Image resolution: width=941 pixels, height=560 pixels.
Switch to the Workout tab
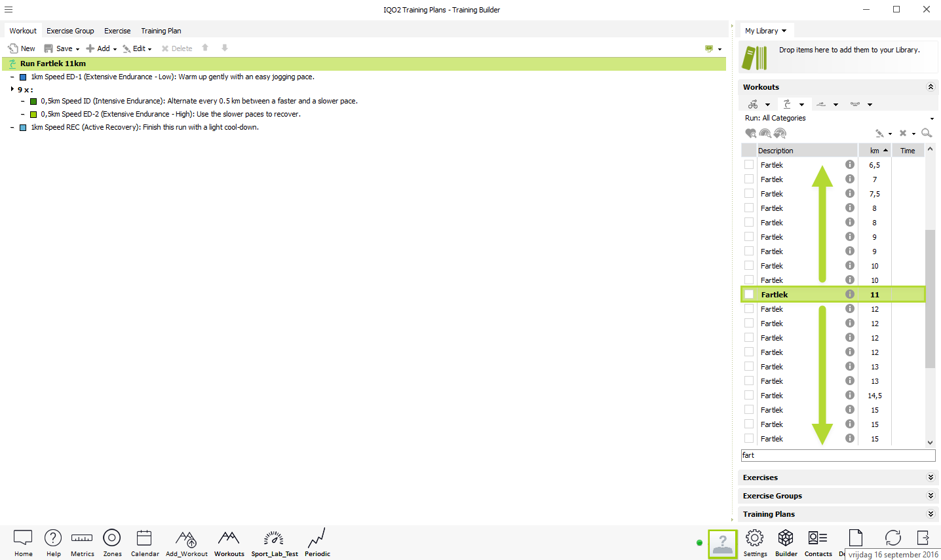[23, 31]
